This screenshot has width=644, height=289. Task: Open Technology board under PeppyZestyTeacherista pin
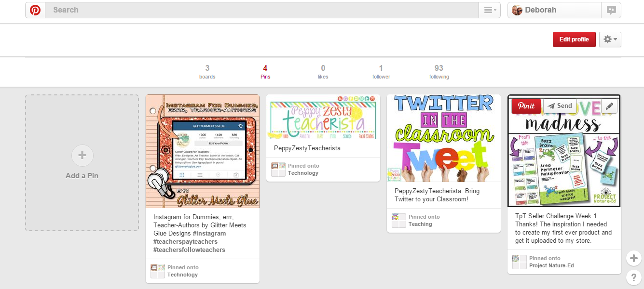(x=303, y=173)
